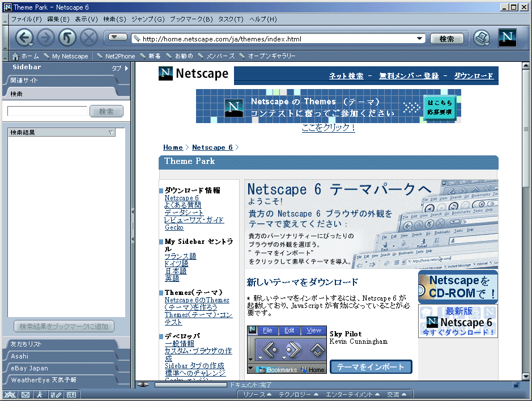Image resolution: width=532 pixels, height=401 pixels.
Task: Open Mail via the envelope icon
Action: 25,395
